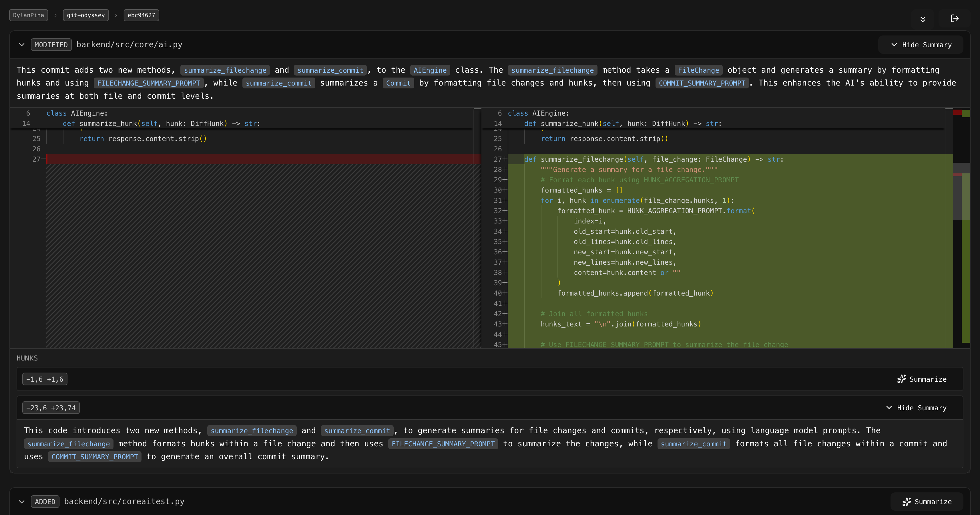
Task: Click AIEngine code tag in summary
Action: pyautogui.click(x=430, y=70)
